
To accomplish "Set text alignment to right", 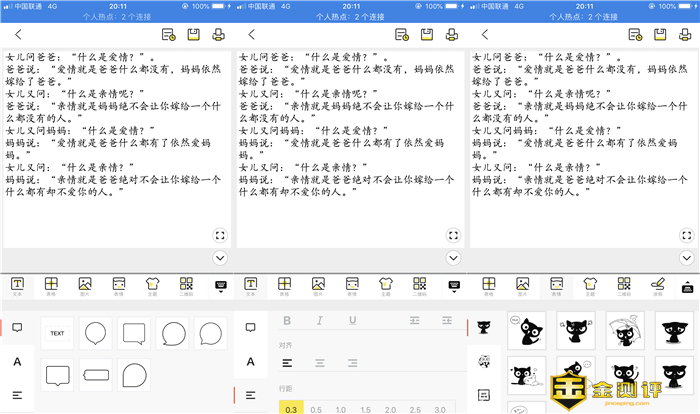I will (x=352, y=362).
